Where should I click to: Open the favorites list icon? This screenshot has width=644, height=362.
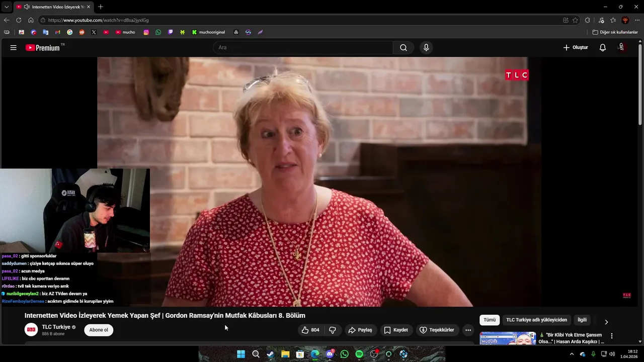[x=613, y=20]
